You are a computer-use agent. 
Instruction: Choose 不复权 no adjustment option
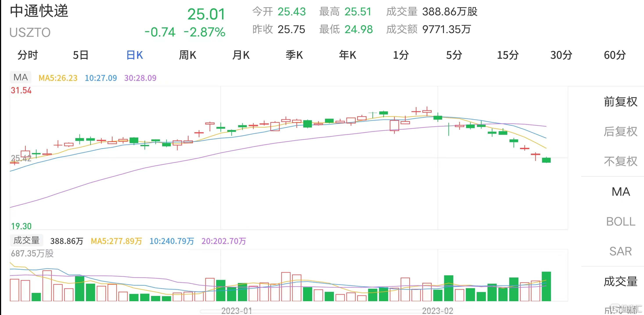pos(621,161)
